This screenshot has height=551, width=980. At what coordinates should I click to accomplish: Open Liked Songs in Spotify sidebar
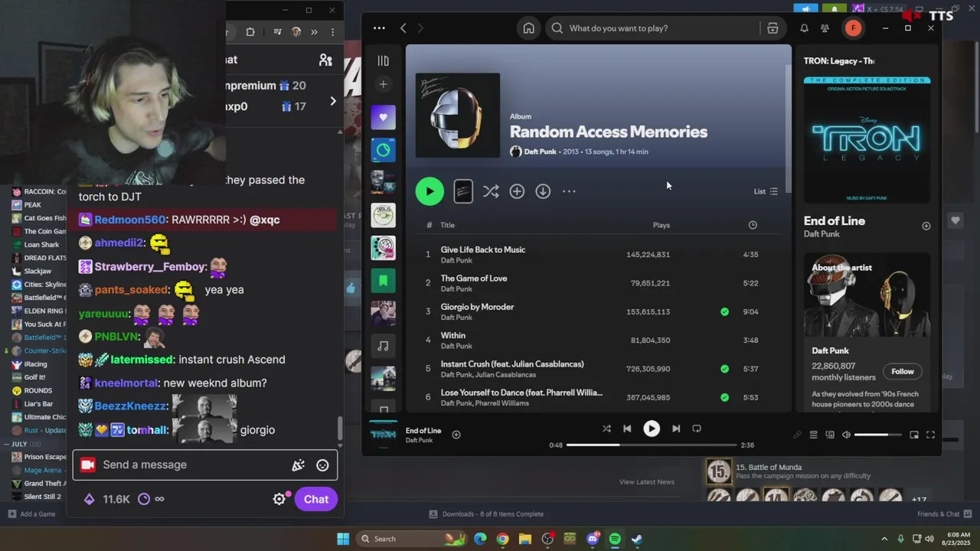(384, 117)
